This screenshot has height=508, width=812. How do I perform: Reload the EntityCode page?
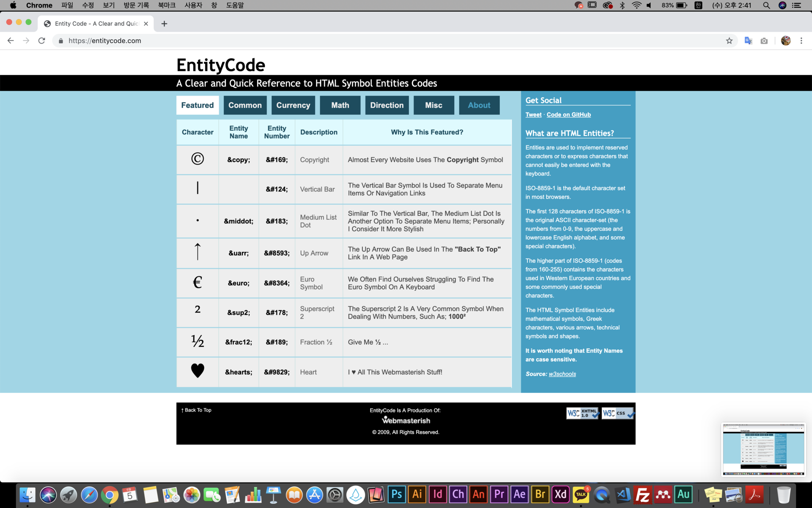(x=41, y=41)
